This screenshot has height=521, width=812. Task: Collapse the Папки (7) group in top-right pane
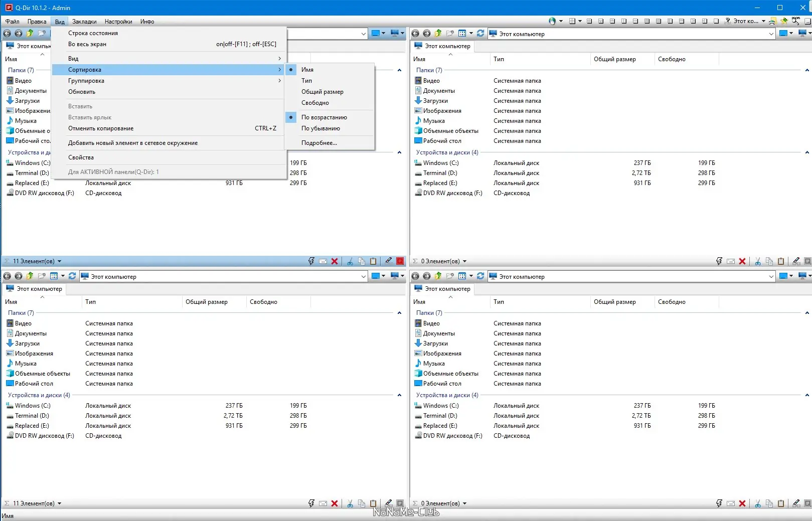pyautogui.click(x=807, y=70)
